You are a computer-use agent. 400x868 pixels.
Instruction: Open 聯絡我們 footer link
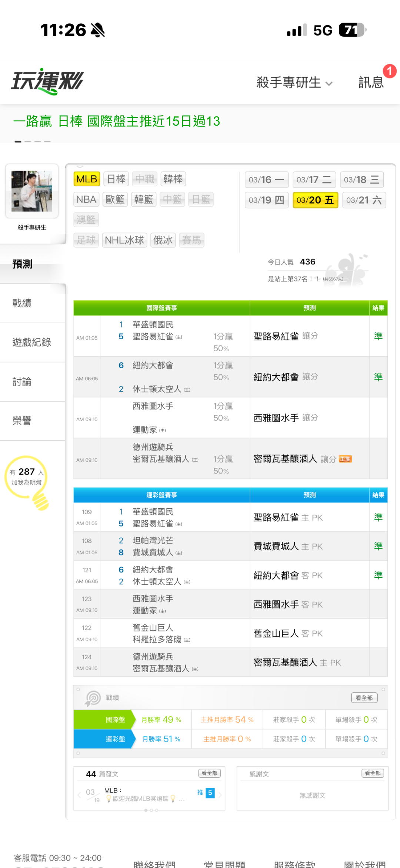(154, 865)
